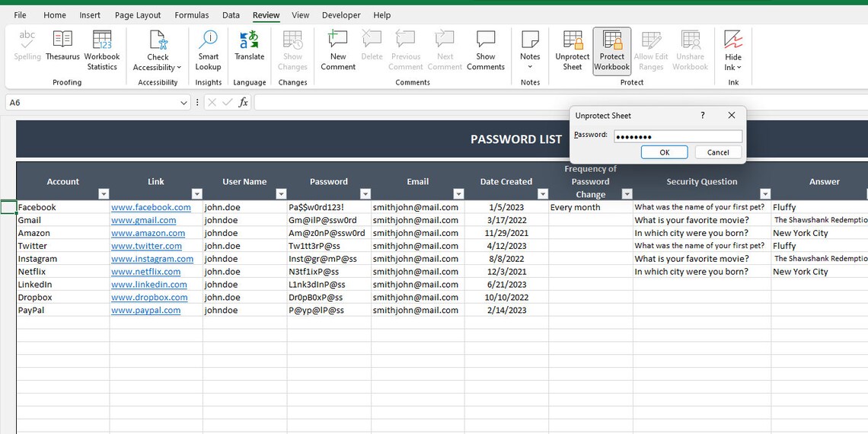Switch to the Insert tab
The width and height of the screenshot is (868, 434).
[x=90, y=15]
